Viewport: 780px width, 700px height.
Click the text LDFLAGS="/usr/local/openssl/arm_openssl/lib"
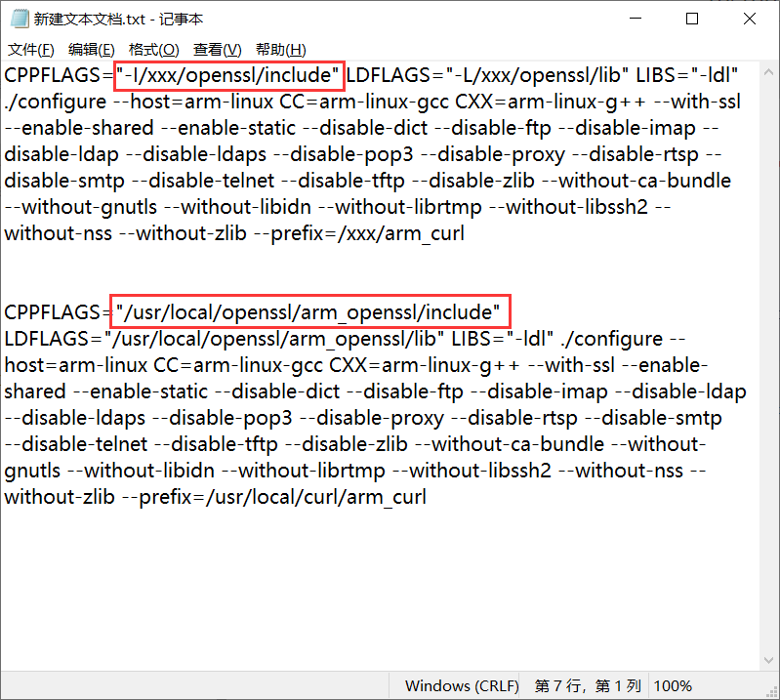[x=225, y=340]
